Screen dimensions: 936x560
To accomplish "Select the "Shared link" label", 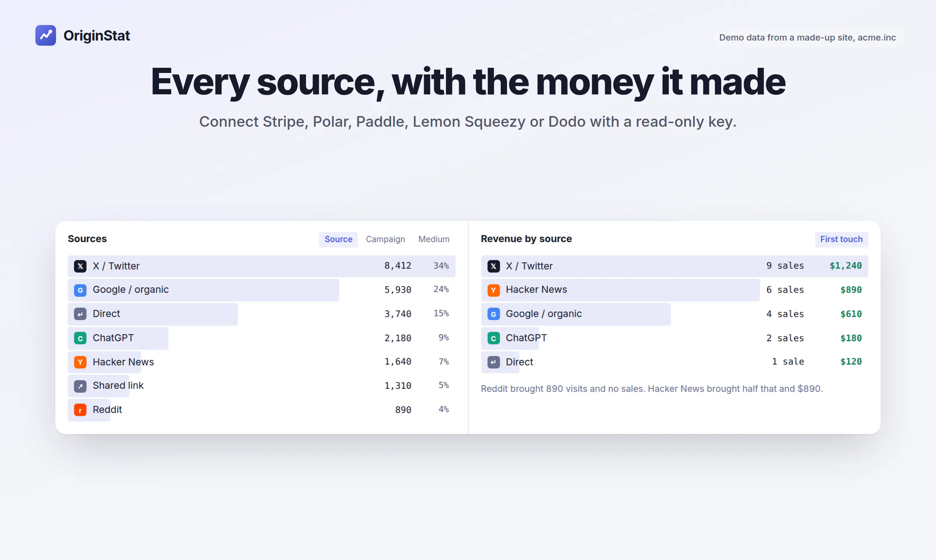I will 118,386.
